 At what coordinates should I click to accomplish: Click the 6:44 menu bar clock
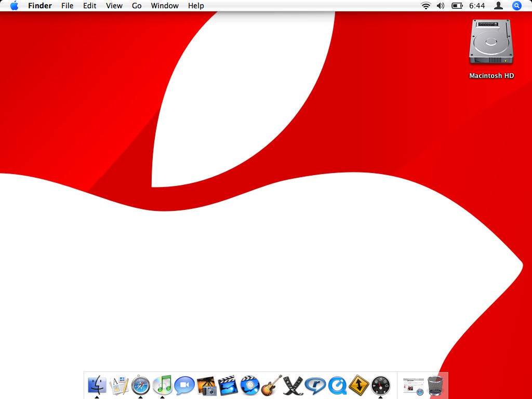click(477, 6)
